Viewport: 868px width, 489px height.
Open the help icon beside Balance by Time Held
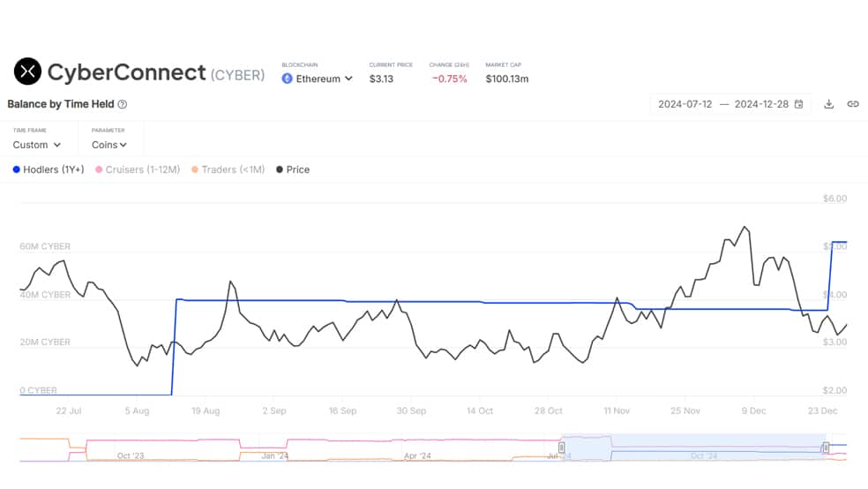point(123,104)
